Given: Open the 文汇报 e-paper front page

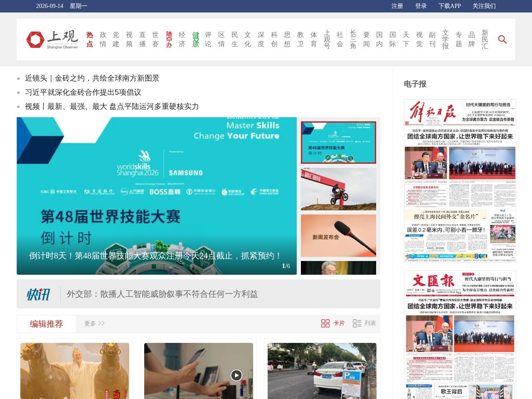Looking at the screenshot, I should (460, 335).
